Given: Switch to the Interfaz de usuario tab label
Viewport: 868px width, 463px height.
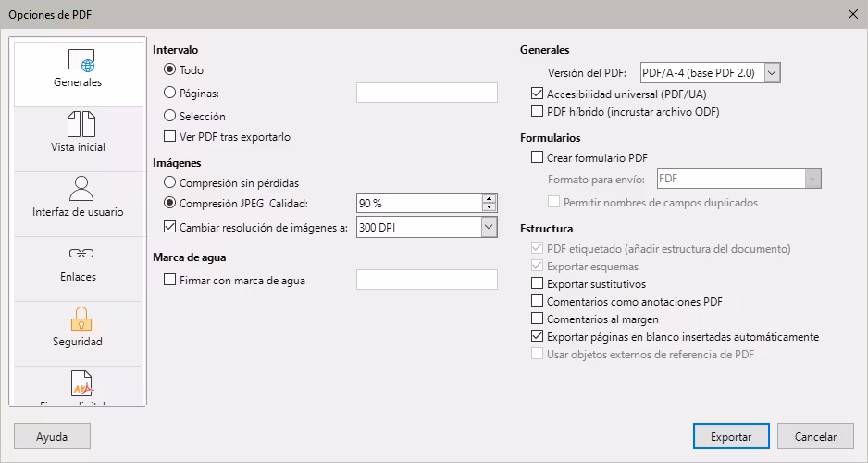Looking at the screenshot, I should [x=78, y=211].
